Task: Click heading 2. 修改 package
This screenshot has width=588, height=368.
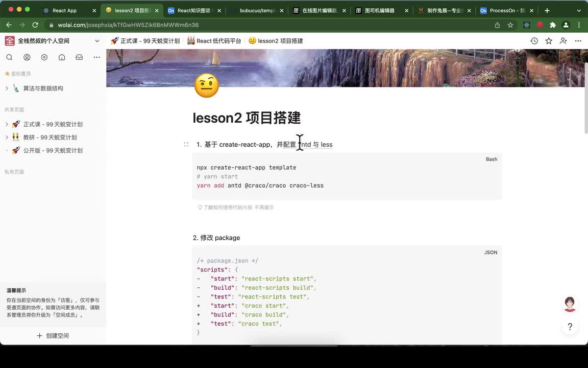Action: coord(216,238)
